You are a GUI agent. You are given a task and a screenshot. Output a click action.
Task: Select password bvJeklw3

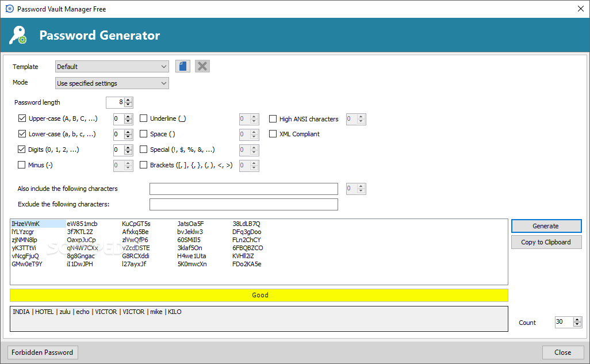[x=190, y=232]
